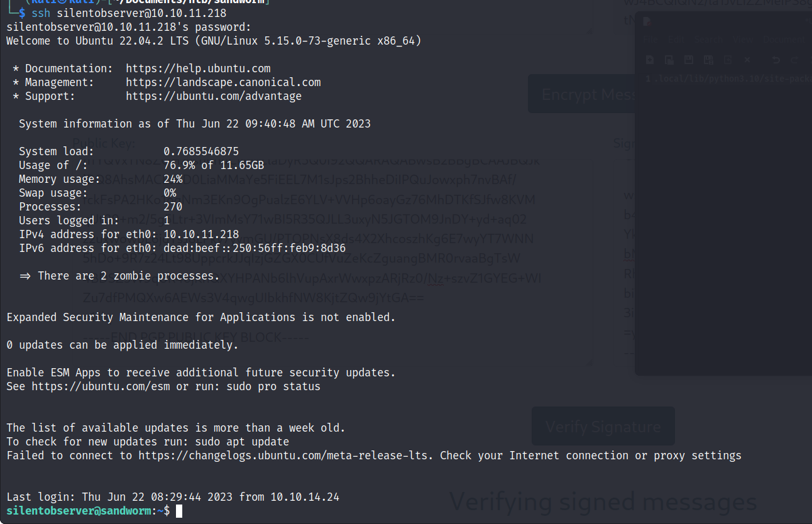Click Save icon in Mousepad toolbar
This screenshot has width=812, height=524.
(689, 60)
